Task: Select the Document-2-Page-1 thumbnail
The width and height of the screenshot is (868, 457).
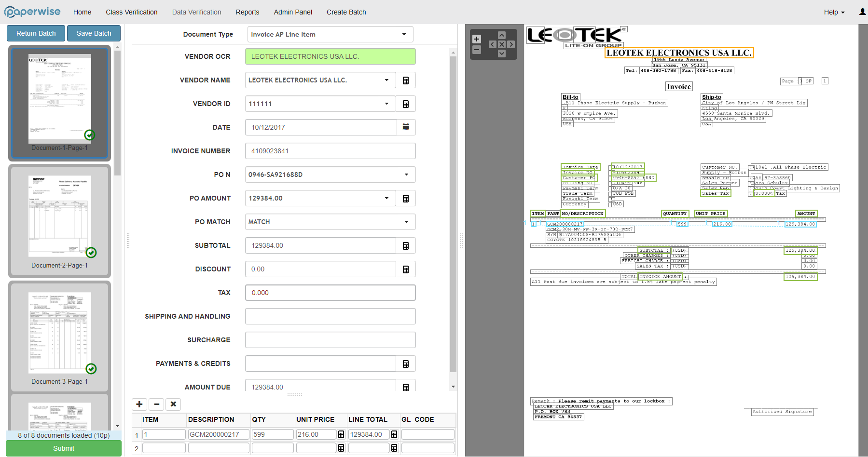Action: tap(59, 221)
